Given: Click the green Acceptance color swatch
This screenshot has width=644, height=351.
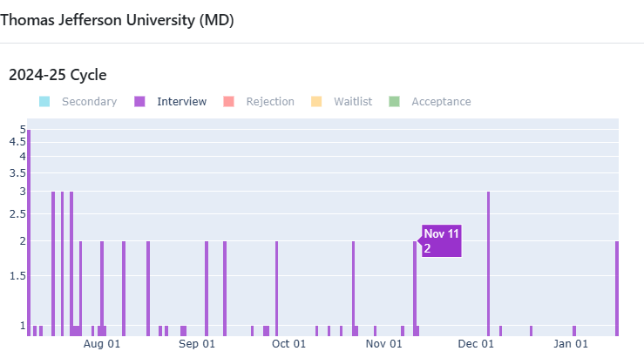Looking at the screenshot, I should tap(394, 101).
